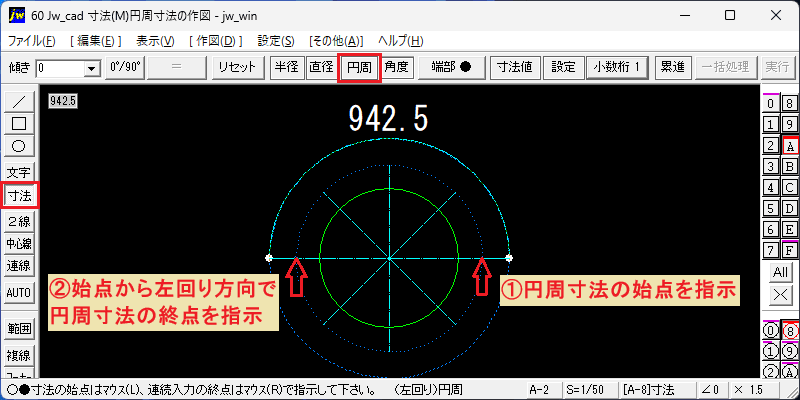The width and height of the screenshot is (800, 400).
Task: Open the ファイル(F) menu
Action: pos(32,41)
